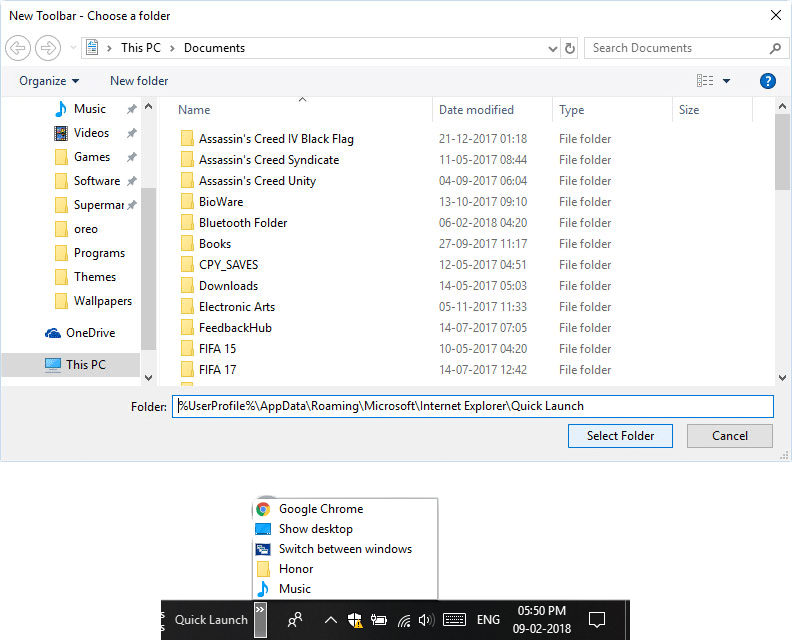The width and height of the screenshot is (792, 640).
Task: Open the People icon on taskbar
Action: click(x=294, y=619)
